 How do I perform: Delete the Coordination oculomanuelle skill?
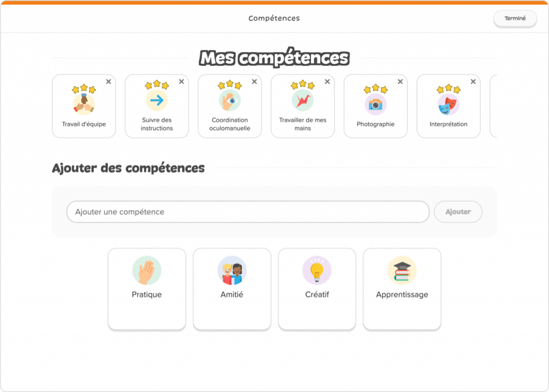(x=254, y=82)
